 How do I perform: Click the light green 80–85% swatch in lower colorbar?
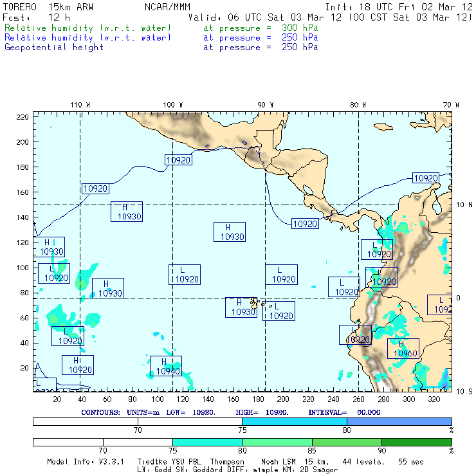tap(277, 442)
